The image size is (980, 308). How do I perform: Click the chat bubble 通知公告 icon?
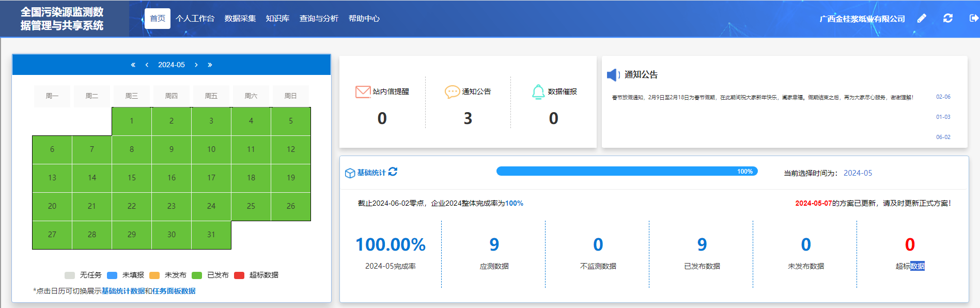(452, 91)
